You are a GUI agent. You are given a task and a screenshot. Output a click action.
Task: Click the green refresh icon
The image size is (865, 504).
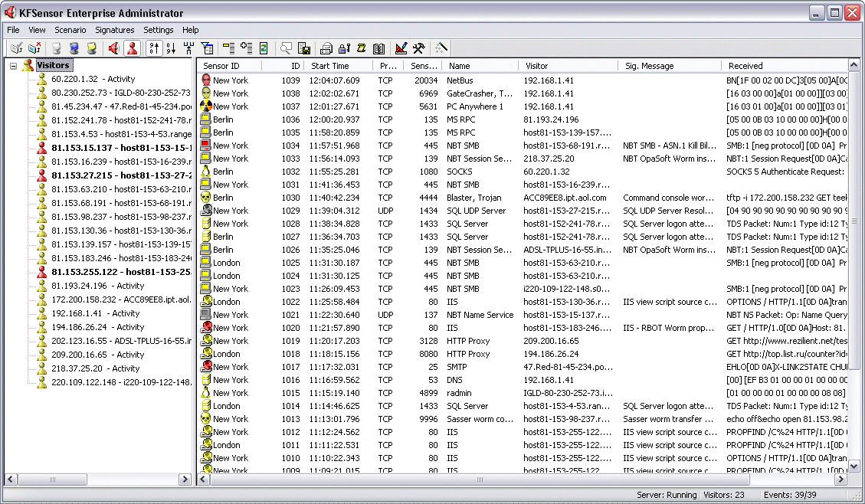[x=264, y=48]
